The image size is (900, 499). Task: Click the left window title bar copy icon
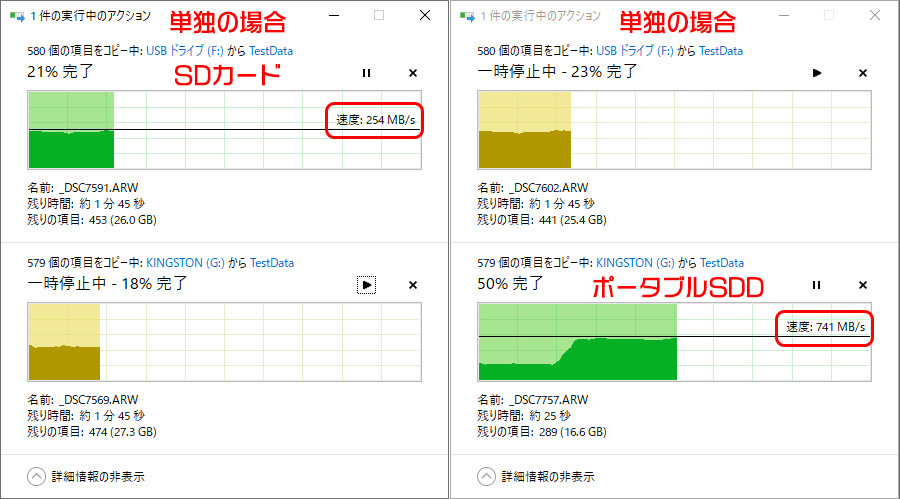pos(17,17)
